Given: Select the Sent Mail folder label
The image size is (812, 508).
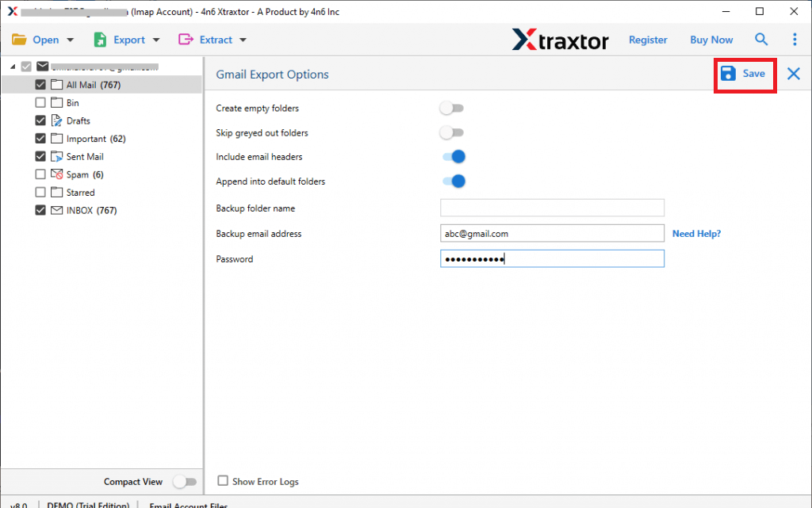Looking at the screenshot, I should click(x=85, y=156).
